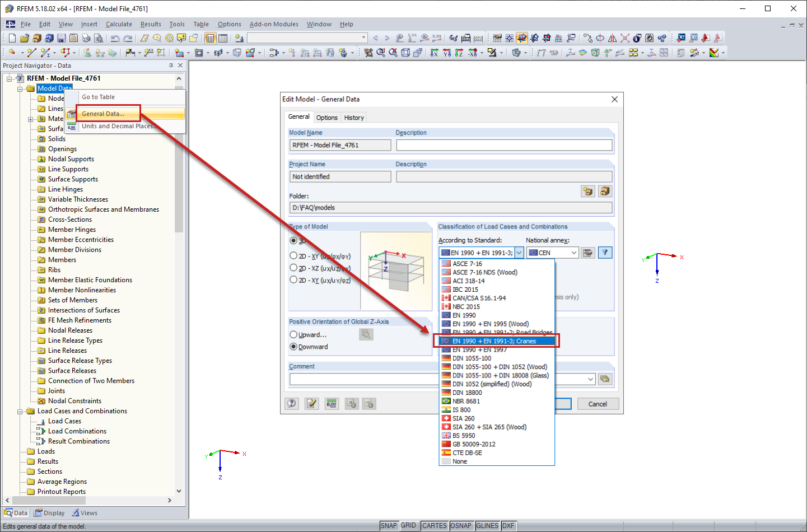807x532 pixels.
Task: Click the Cancel button in Edit Model dialog
Action: 598,403
